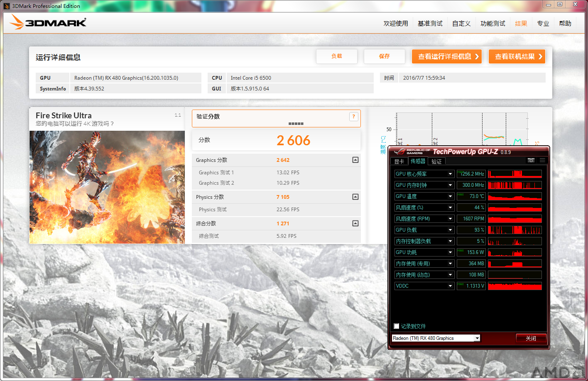Viewport: 588px width, 381px height.
Task: Click the 验证分数 header box
Action: tap(276, 118)
